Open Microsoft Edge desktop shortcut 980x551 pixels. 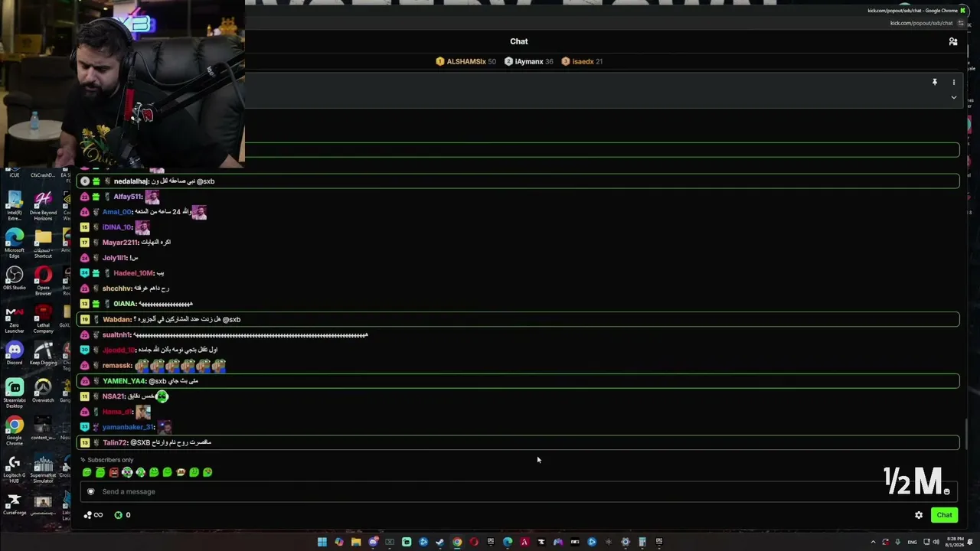15,243
